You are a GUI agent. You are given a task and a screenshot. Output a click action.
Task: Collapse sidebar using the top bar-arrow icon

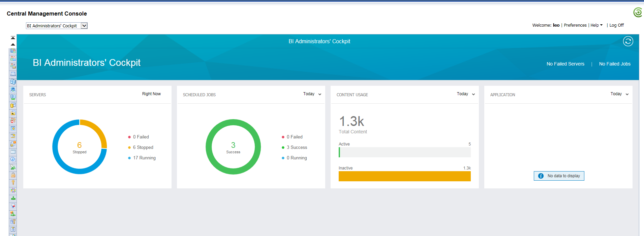click(x=13, y=38)
